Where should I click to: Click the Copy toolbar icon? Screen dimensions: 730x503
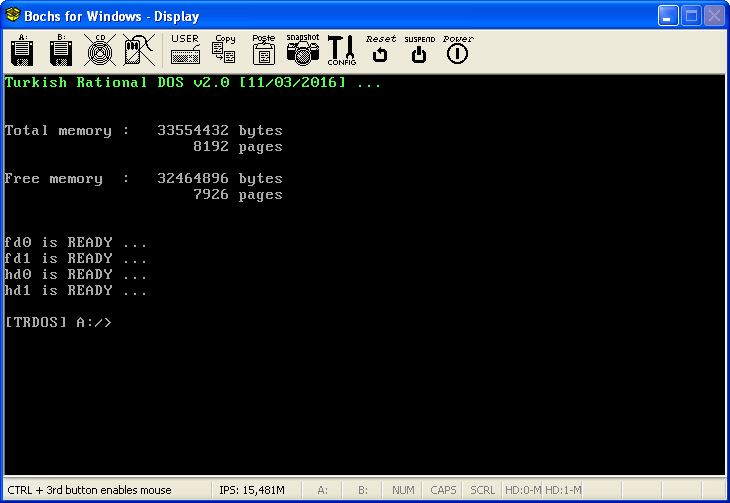(x=224, y=50)
